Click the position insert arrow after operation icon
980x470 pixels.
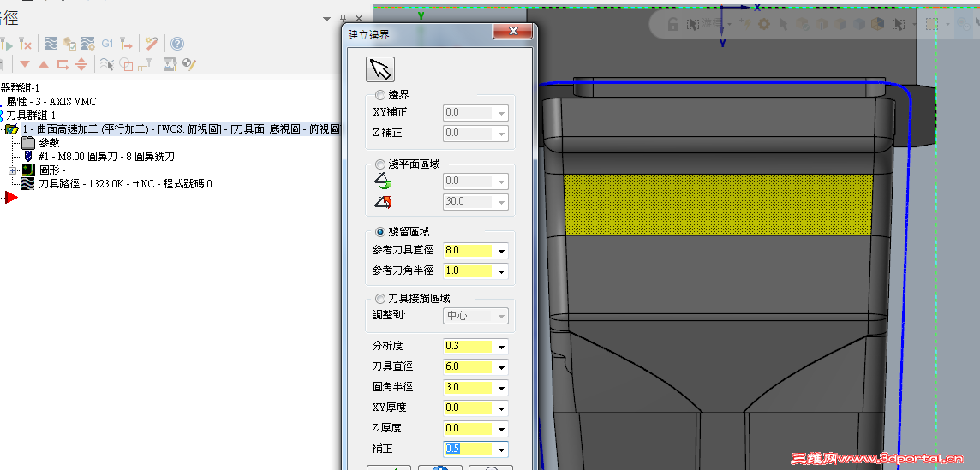point(63,63)
